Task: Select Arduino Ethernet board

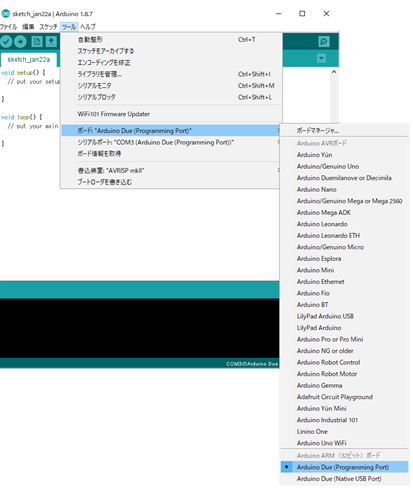Action: coord(344,282)
